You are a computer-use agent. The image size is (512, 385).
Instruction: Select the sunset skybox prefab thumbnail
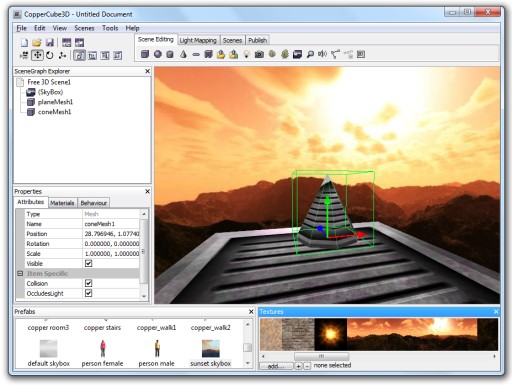(211, 348)
